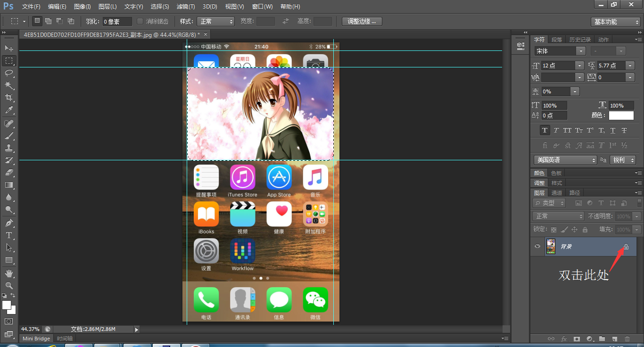The height and width of the screenshot is (347, 644).
Task: Select the Clone Stamp tool
Action: point(9,148)
